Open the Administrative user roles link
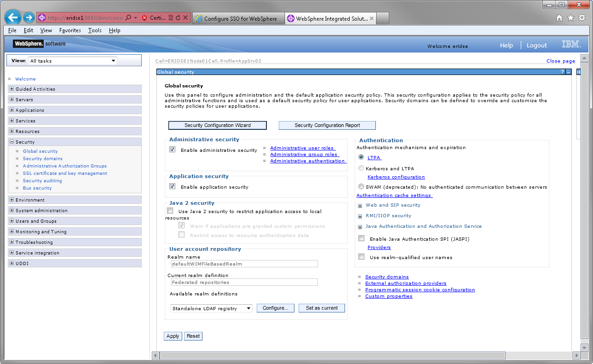The width and height of the screenshot is (593, 364). (x=302, y=148)
